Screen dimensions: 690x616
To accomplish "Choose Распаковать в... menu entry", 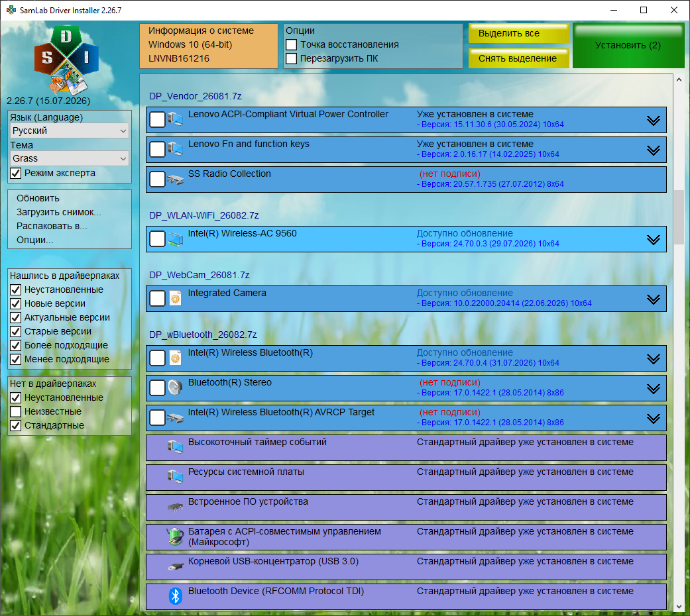I will point(52,226).
